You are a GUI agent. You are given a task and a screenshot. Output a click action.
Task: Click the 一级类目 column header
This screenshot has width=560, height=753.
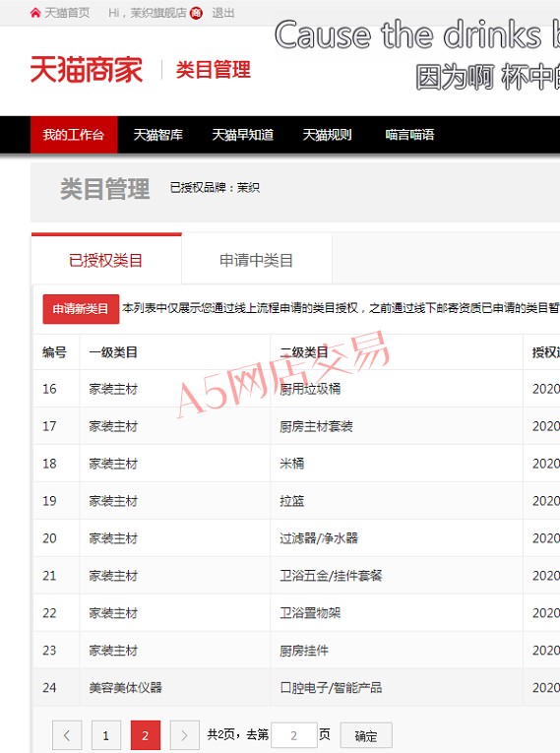[113, 352]
